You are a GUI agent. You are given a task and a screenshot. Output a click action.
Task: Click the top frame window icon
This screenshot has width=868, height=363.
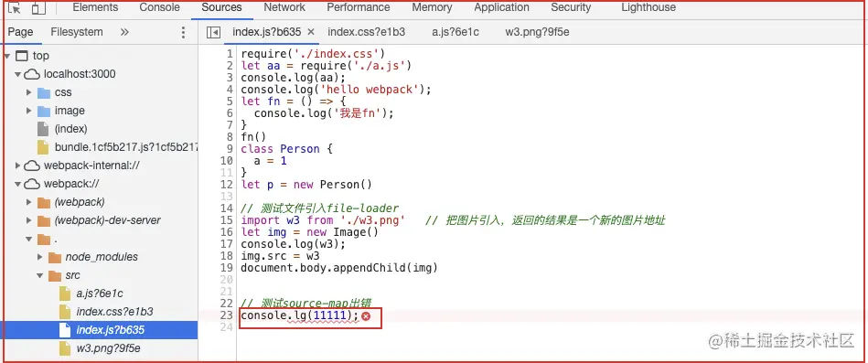click(x=22, y=56)
